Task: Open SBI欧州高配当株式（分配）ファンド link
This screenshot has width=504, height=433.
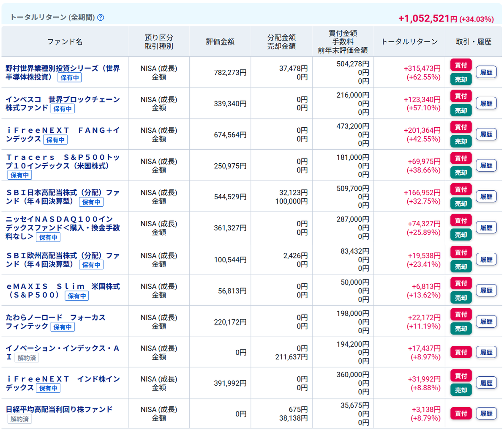Action: [x=63, y=260]
